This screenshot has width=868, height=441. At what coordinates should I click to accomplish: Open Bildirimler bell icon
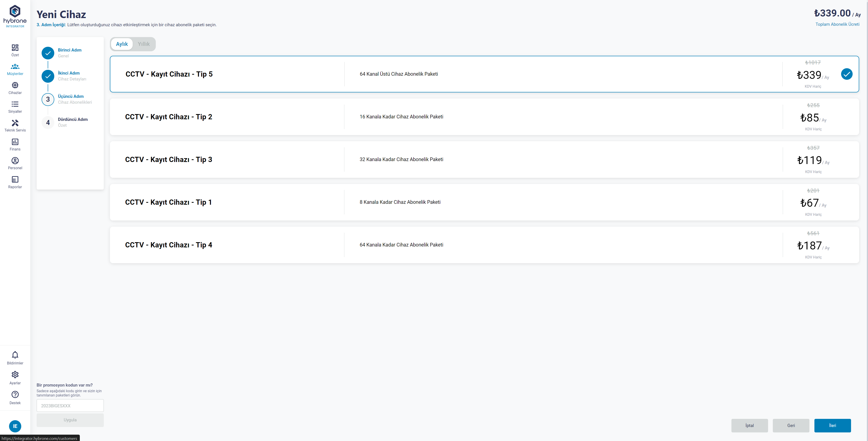[x=15, y=355]
